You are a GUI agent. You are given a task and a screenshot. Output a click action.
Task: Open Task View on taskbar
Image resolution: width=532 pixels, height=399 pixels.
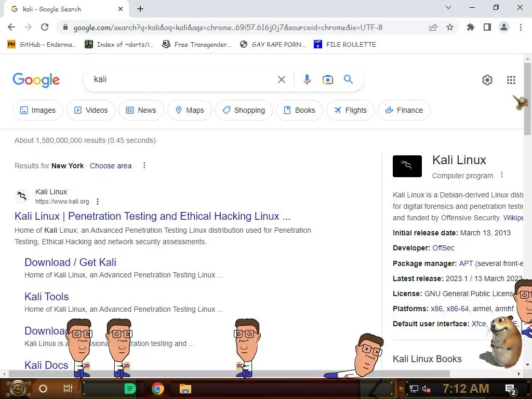pos(68,389)
